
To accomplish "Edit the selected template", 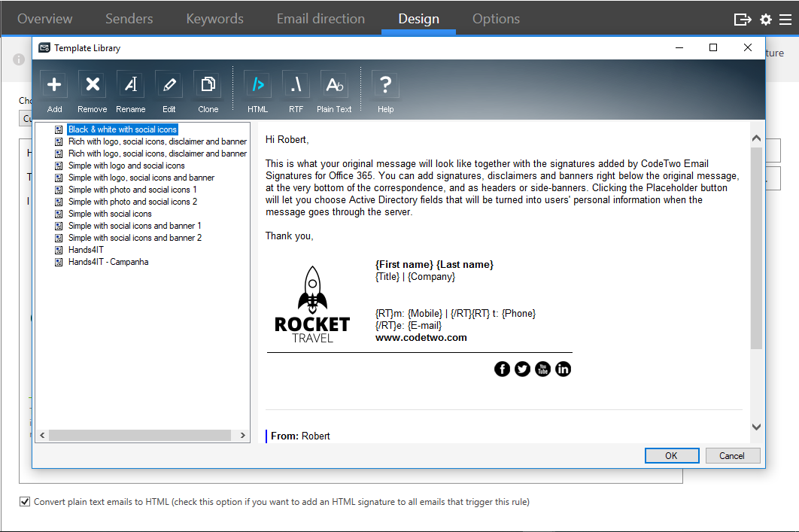I will pos(169,84).
